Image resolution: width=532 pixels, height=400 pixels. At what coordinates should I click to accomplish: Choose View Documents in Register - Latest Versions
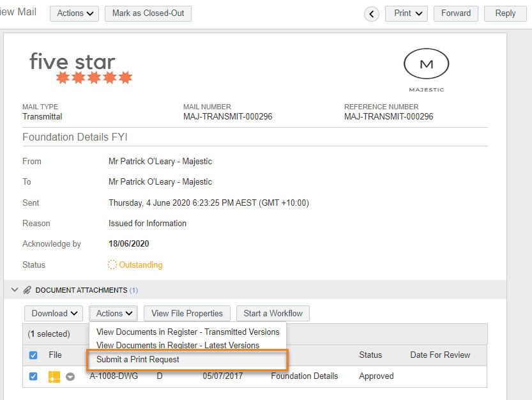point(178,345)
